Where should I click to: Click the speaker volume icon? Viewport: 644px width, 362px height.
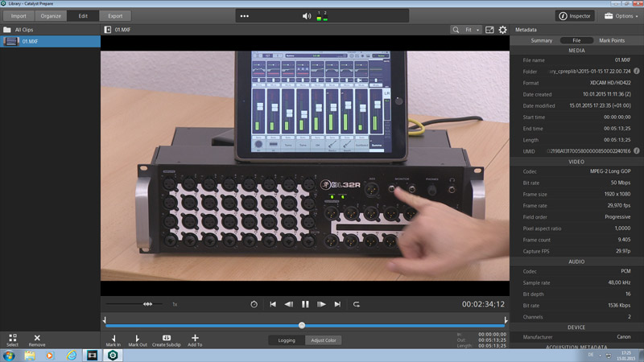point(306,16)
